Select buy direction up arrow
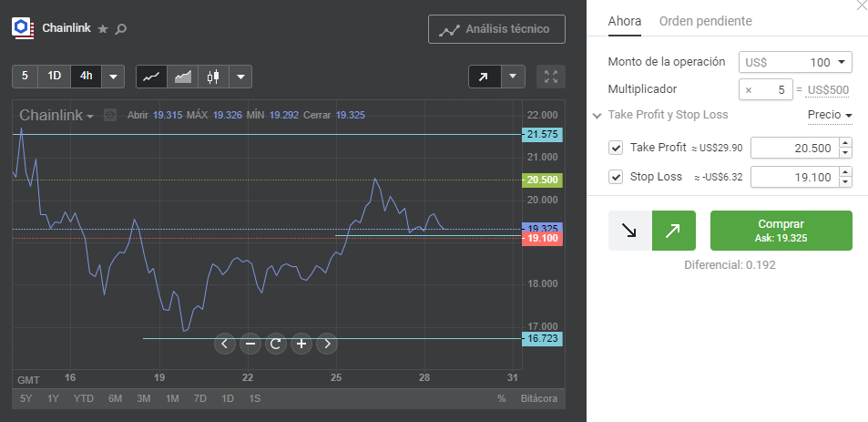Screen dimensions: 868x422 [x=674, y=231]
